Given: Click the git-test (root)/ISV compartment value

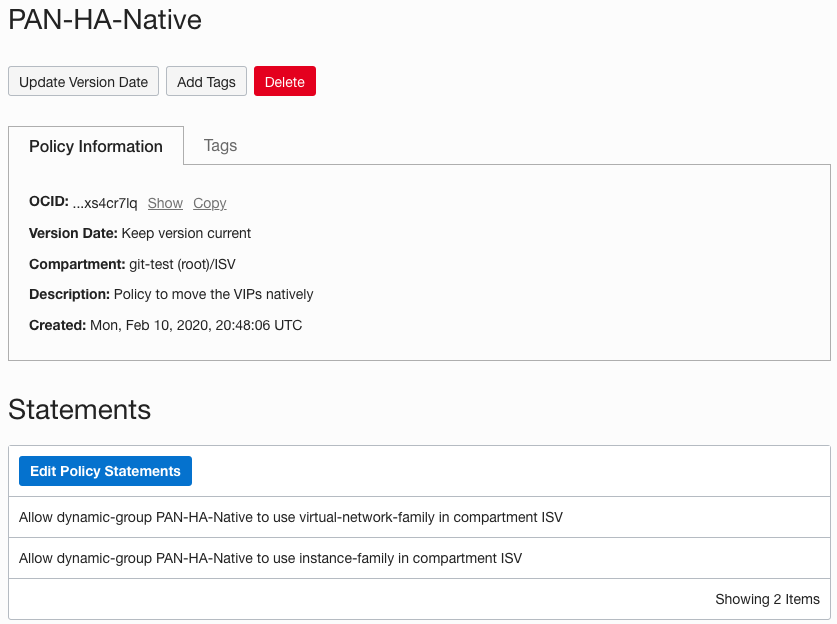Looking at the screenshot, I should [x=175, y=264].
